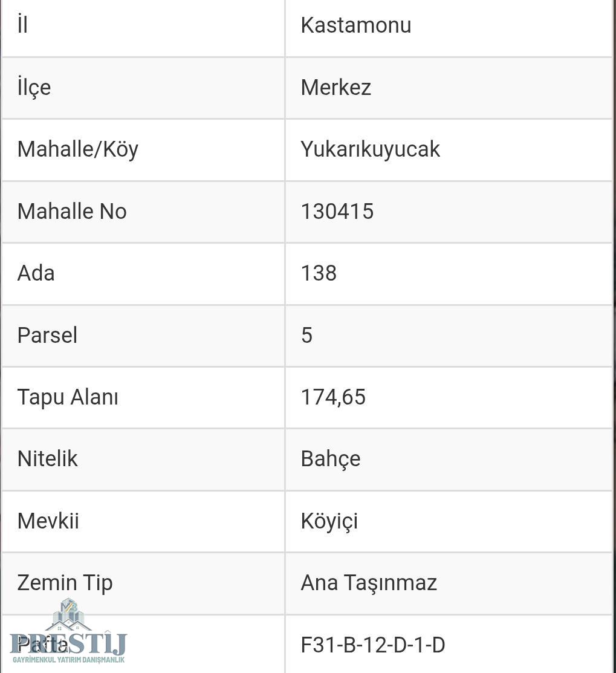
Task: Select the Ada value 138
Action: pos(319,273)
